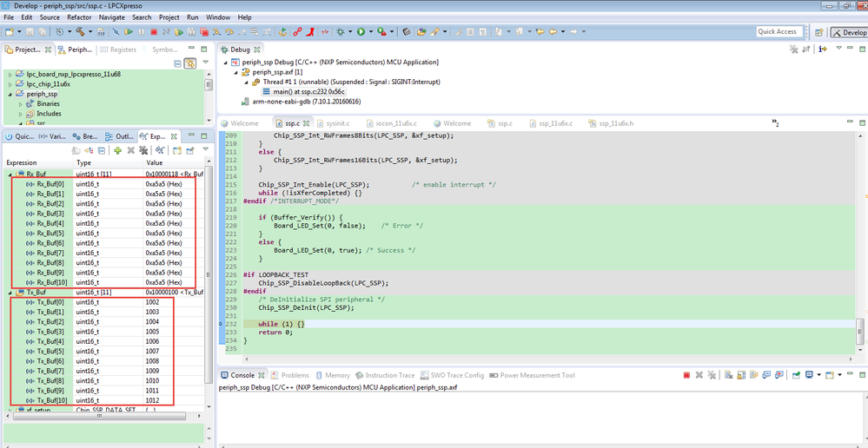Switch to Peripherals tab in left panel

pos(76,49)
